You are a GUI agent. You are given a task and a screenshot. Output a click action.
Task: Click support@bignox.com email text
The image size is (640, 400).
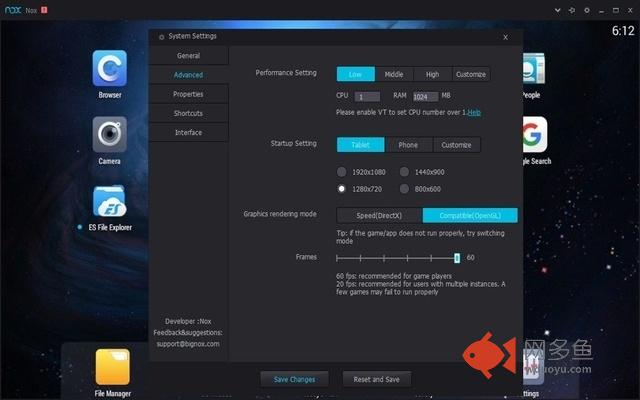pos(188,344)
